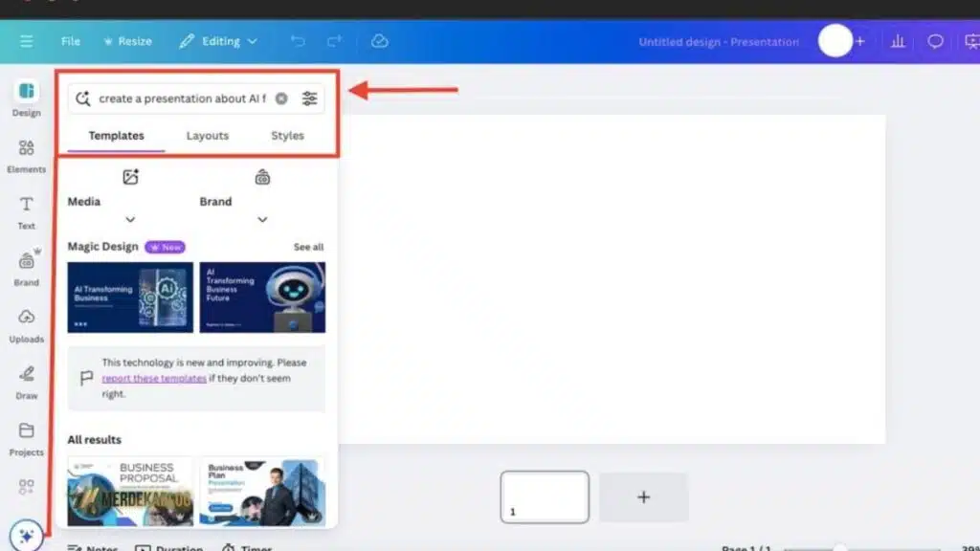Image resolution: width=980 pixels, height=551 pixels.
Task: Open the Uploads sidebar panel
Action: tap(26, 325)
